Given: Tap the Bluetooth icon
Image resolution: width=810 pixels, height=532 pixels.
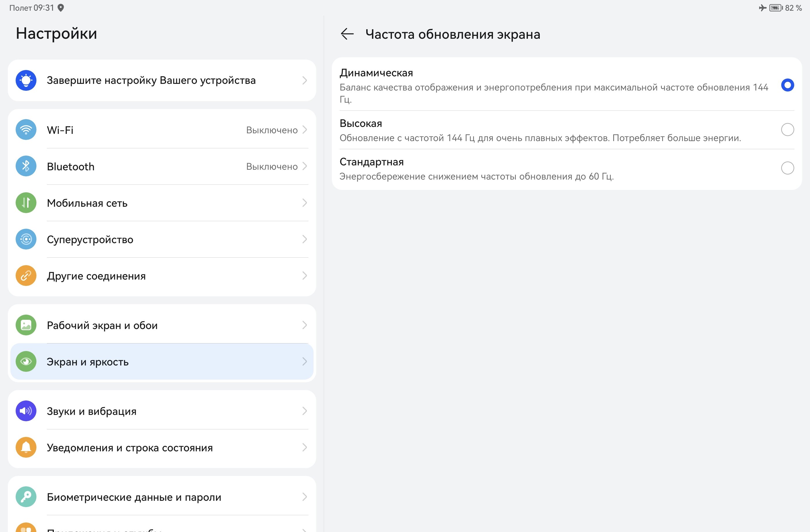Looking at the screenshot, I should 26,166.
